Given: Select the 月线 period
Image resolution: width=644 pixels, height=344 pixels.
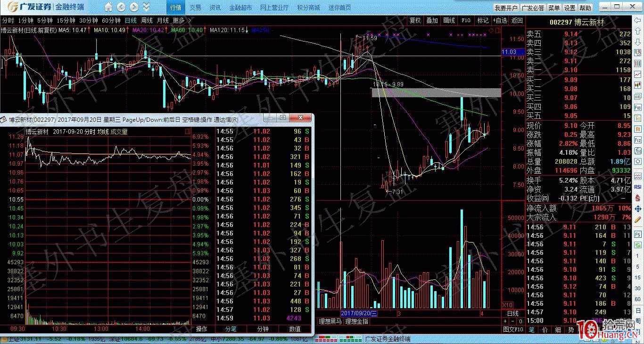Looking at the screenshot, I should pyautogui.click(x=163, y=20).
